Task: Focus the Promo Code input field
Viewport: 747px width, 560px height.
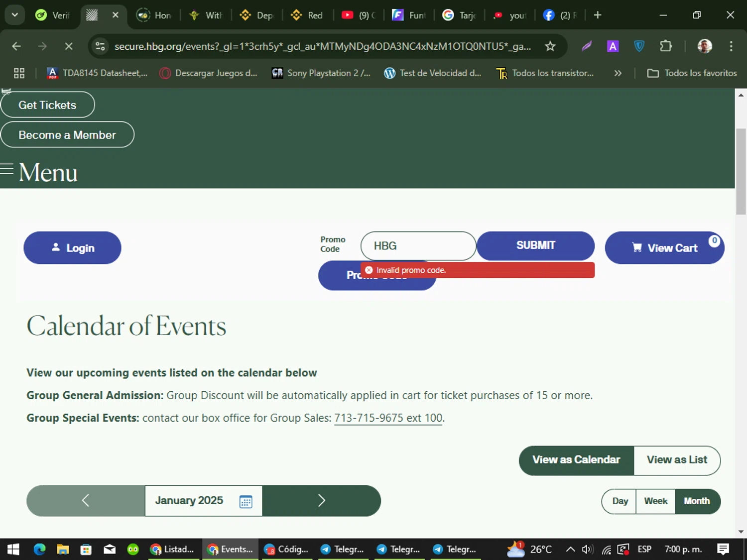Action: tap(418, 246)
